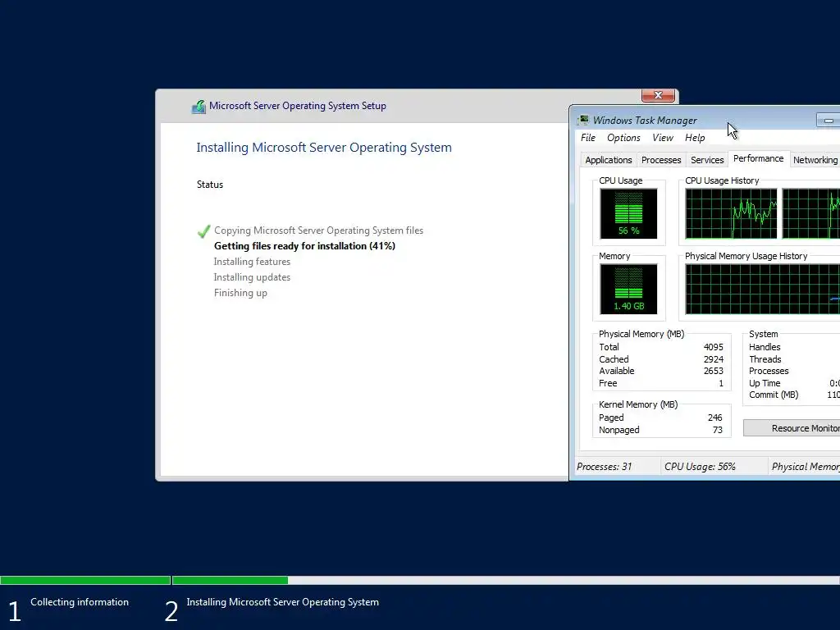Click the Installing Microsoft Server progress bar segment
The image size is (840, 630).
pyautogui.click(x=506, y=580)
